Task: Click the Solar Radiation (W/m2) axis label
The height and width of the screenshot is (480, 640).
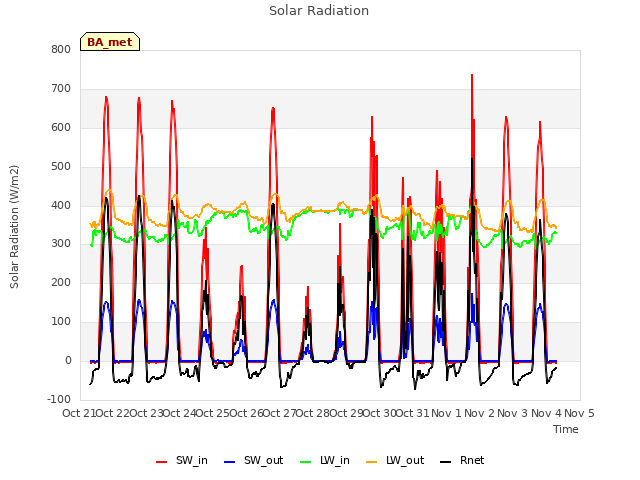Action: (x=14, y=227)
